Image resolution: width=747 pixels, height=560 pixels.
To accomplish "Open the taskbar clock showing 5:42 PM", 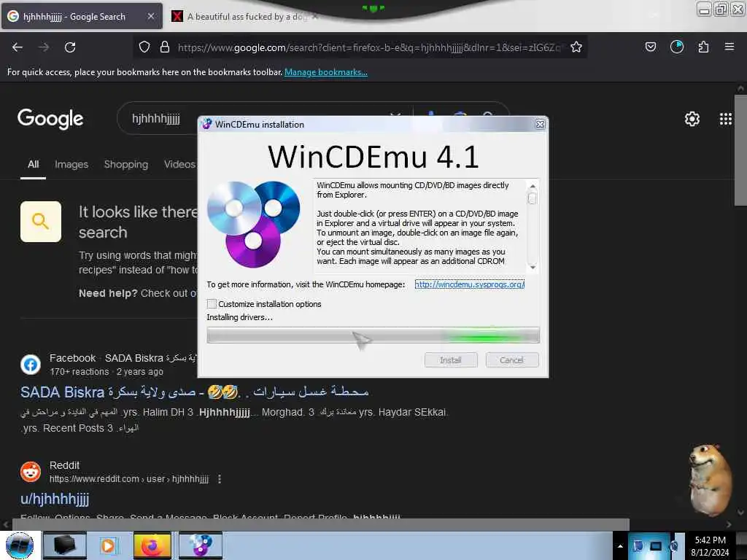I will 710,545.
